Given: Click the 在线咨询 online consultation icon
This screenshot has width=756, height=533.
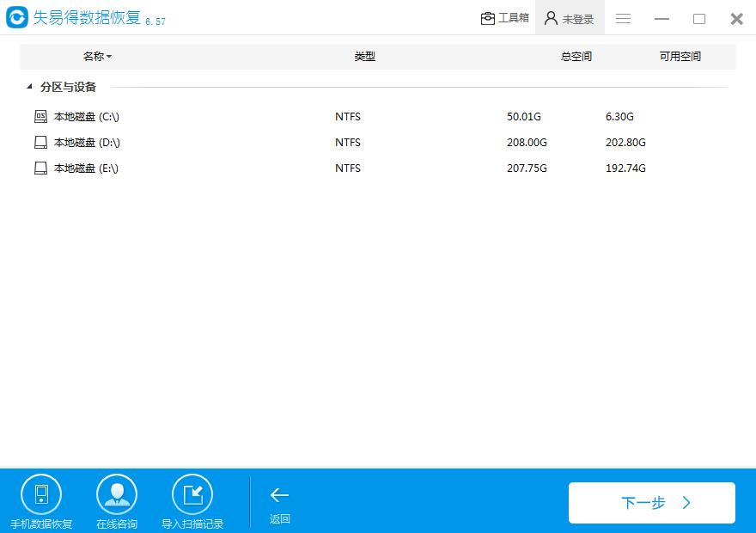Looking at the screenshot, I should pyautogui.click(x=116, y=492).
